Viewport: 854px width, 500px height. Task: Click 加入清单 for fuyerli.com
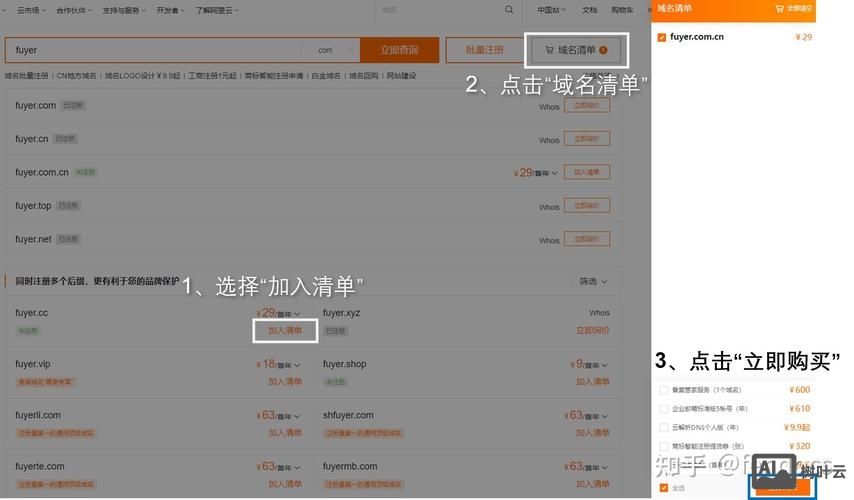(x=285, y=433)
